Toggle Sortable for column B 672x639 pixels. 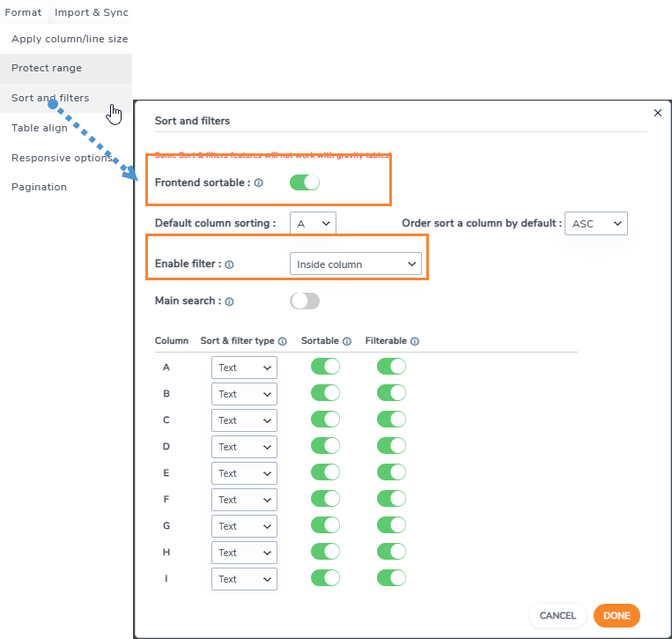click(x=325, y=393)
